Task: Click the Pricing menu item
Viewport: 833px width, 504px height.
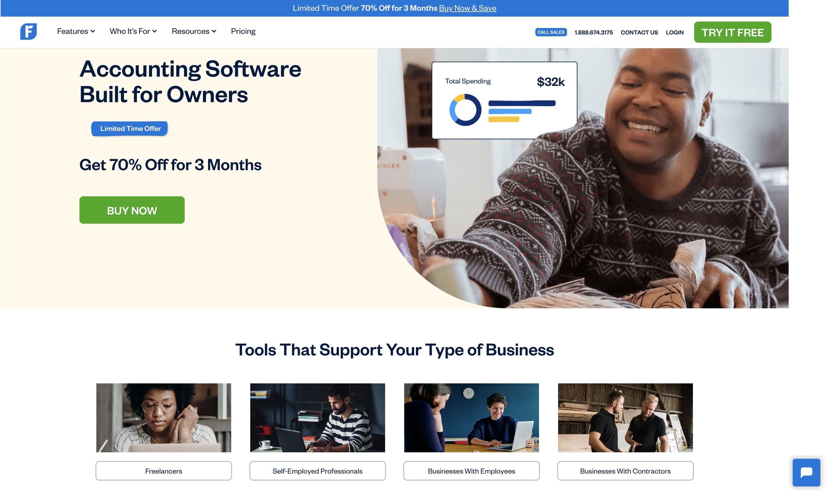Action: coord(243,31)
